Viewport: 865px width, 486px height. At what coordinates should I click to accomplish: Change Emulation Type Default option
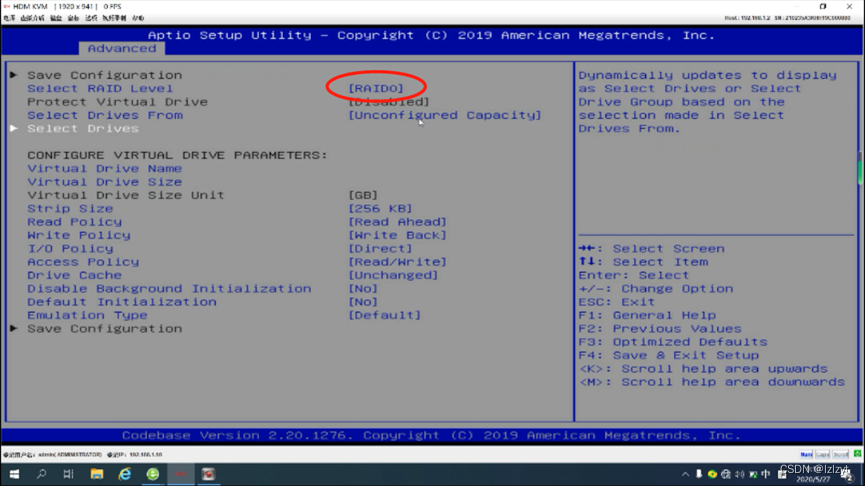pos(384,316)
